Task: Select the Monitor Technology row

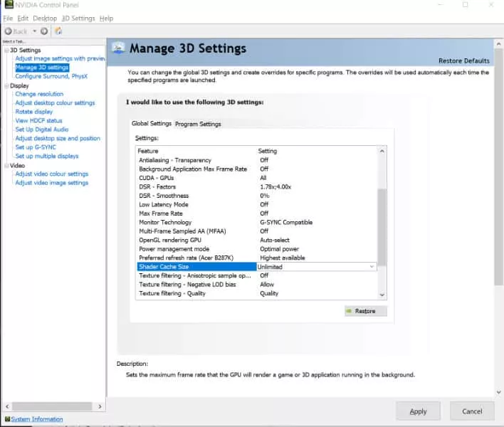Action: tap(257, 222)
